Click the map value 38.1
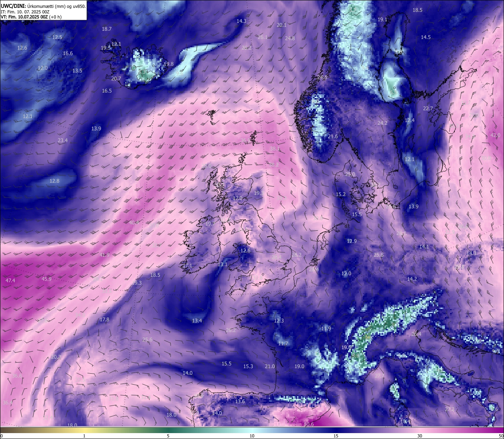This screenshot has width=504, height=439. pos(275,149)
